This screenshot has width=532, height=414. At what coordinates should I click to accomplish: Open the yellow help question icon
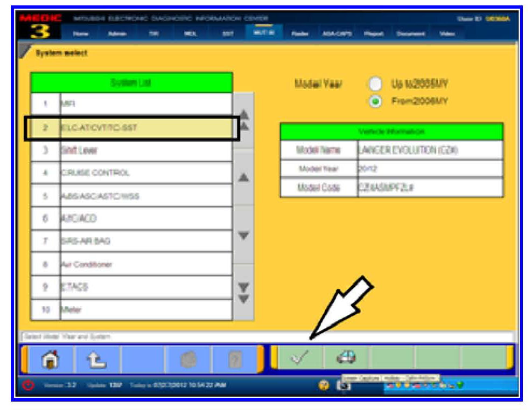coord(324,386)
